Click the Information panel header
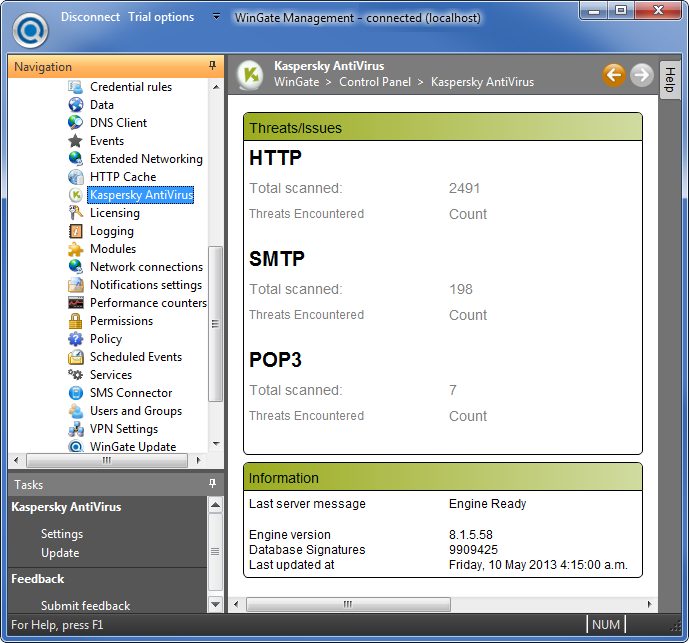 [x=443, y=477]
